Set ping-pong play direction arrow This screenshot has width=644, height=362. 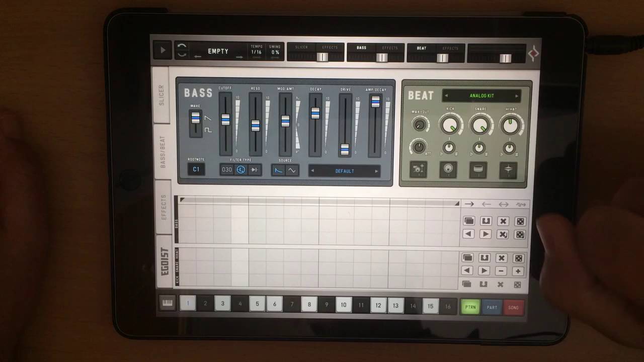click(503, 204)
